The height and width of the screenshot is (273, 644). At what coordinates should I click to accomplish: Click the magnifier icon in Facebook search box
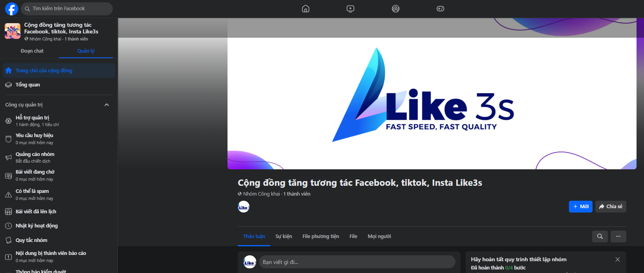pyautogui.click(x=27, y=9)
